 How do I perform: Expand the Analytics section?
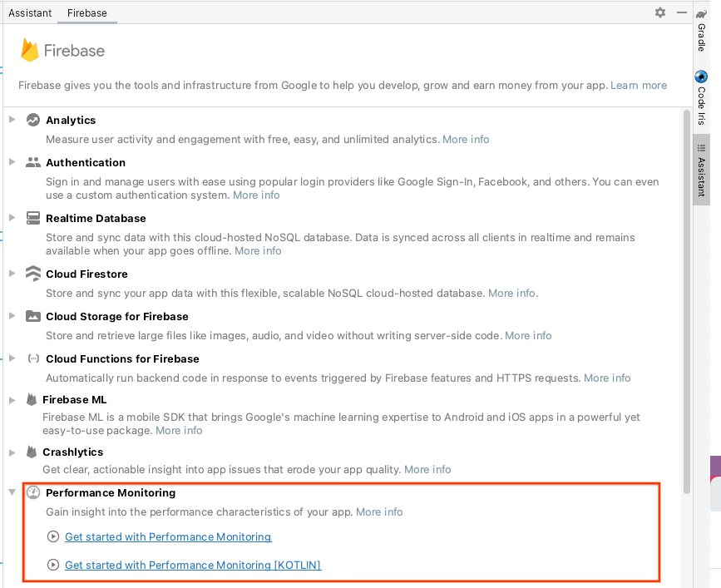12,120
